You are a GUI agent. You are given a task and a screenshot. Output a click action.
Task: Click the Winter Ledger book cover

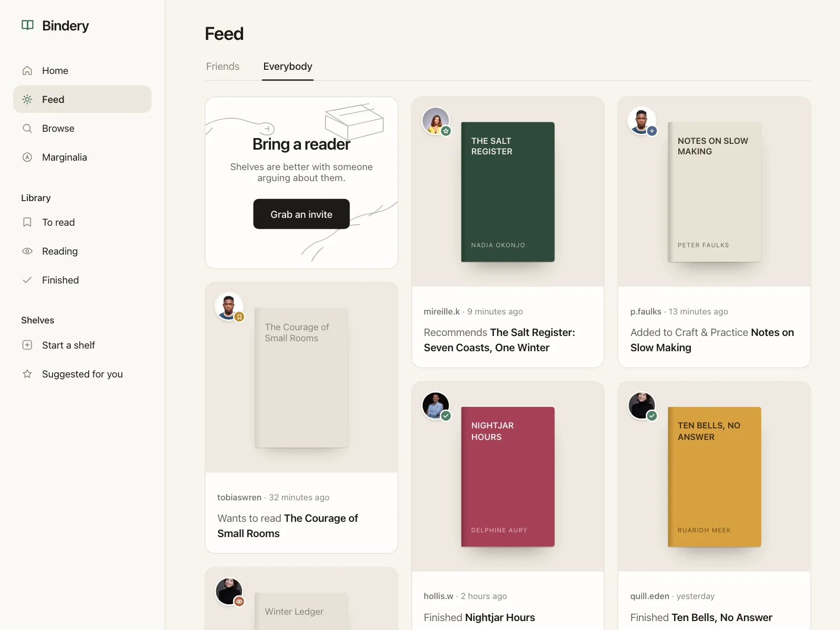301,611
